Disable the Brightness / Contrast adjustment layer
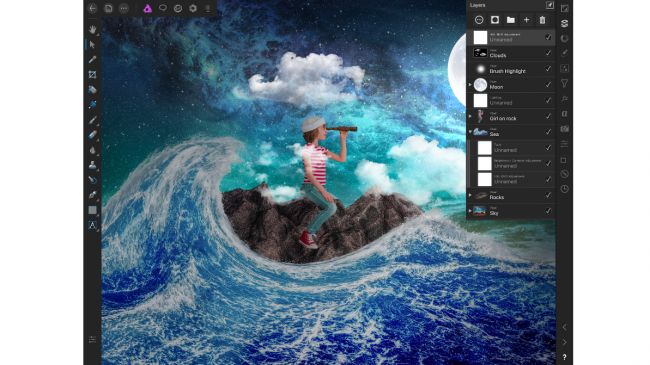Screen dimensions: 650x365 click(548, 163)
